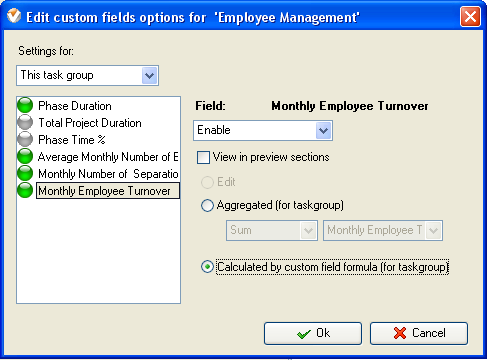Viewport: 488px width, 360px height.
Task: Select Phase Time % in field list
Action: click(72, 140)
